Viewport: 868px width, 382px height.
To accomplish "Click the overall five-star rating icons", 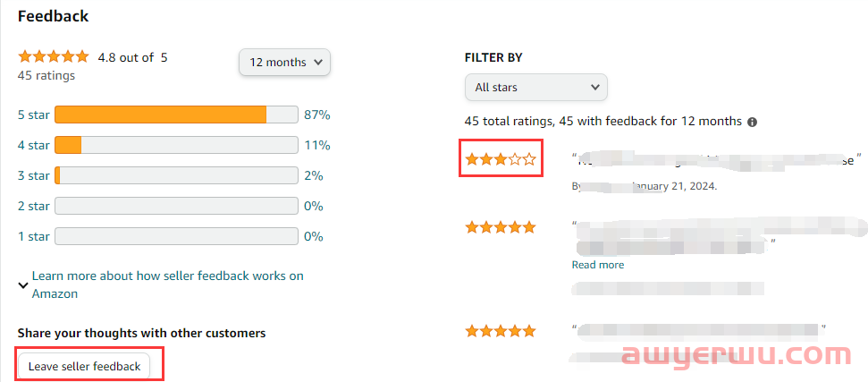I will coord(53,56).
